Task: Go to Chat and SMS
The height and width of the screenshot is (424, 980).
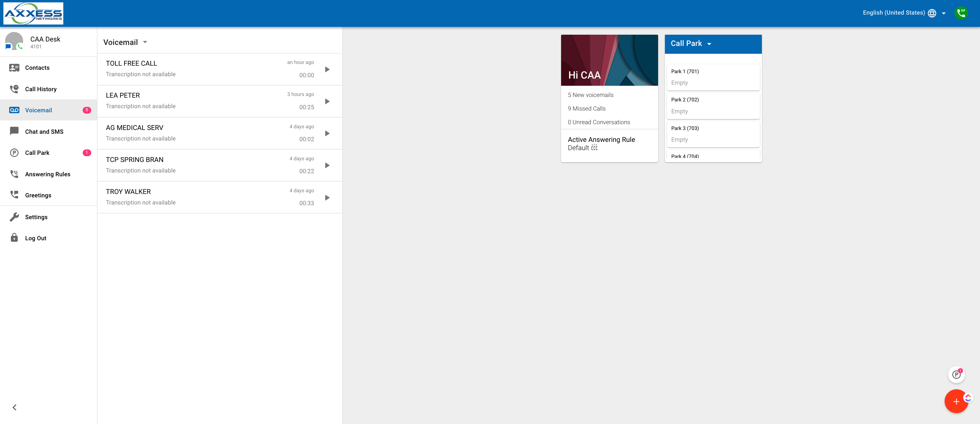Action: pyautogui.click(x=44, y=132)
